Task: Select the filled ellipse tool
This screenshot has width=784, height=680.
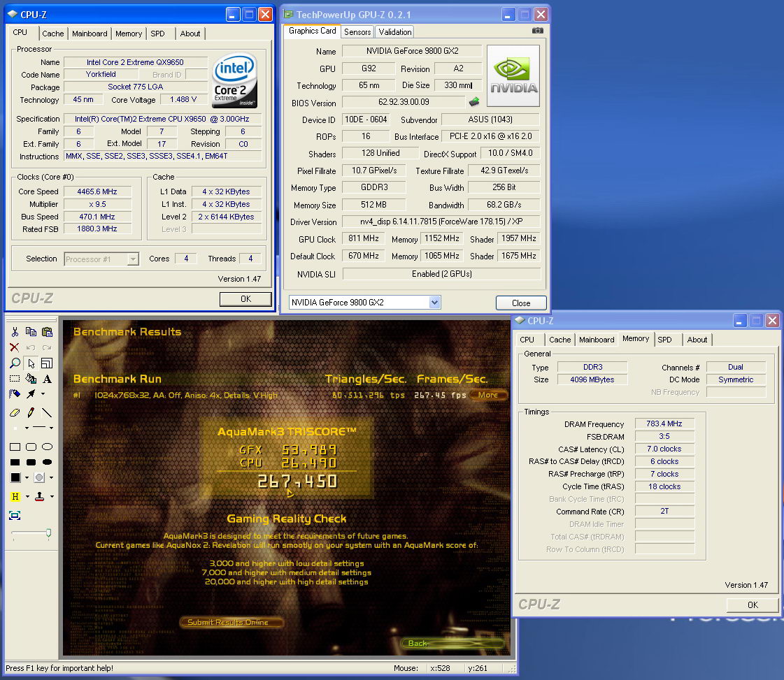Action: [47, 462]
